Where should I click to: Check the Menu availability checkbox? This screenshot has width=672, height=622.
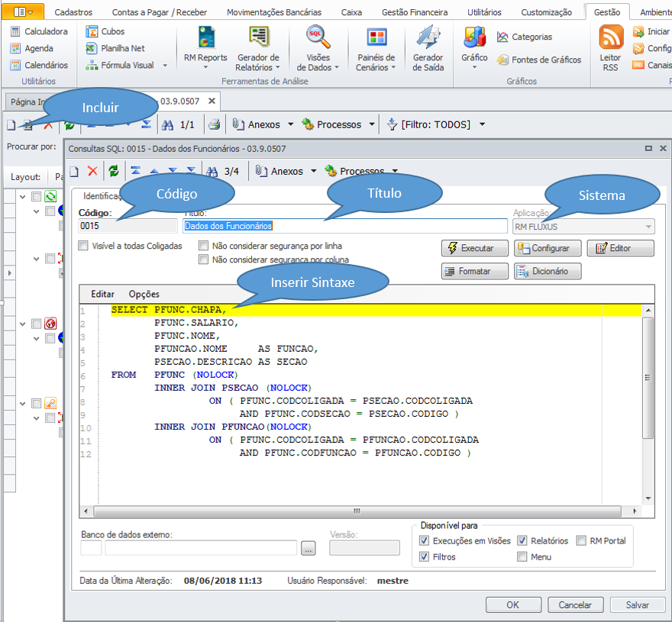tap(522, 557)
